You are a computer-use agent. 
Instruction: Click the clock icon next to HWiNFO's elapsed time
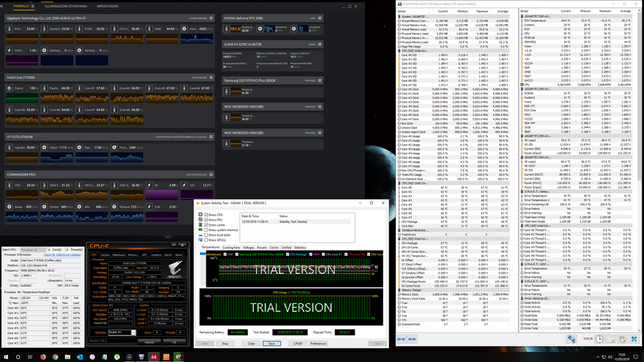(x=599, y=338)
